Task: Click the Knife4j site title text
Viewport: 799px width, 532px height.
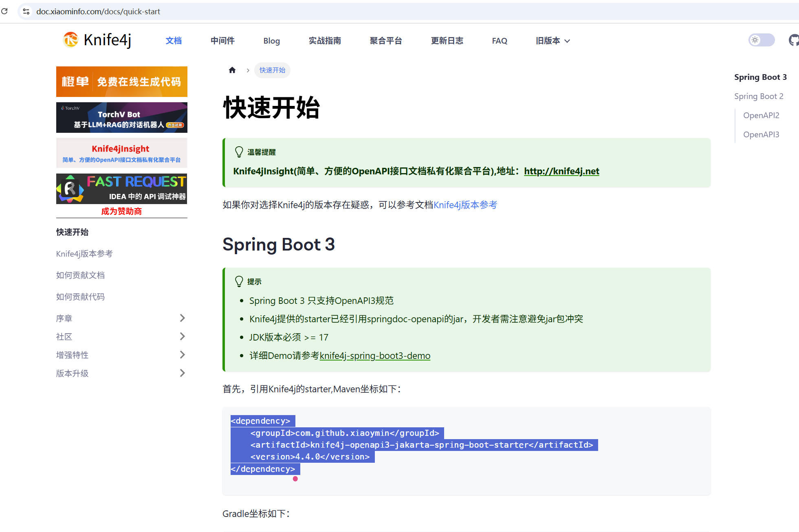Action: point(108,40)
